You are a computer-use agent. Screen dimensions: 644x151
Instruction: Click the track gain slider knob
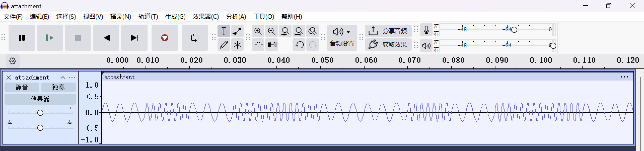[x=40, y=113]
